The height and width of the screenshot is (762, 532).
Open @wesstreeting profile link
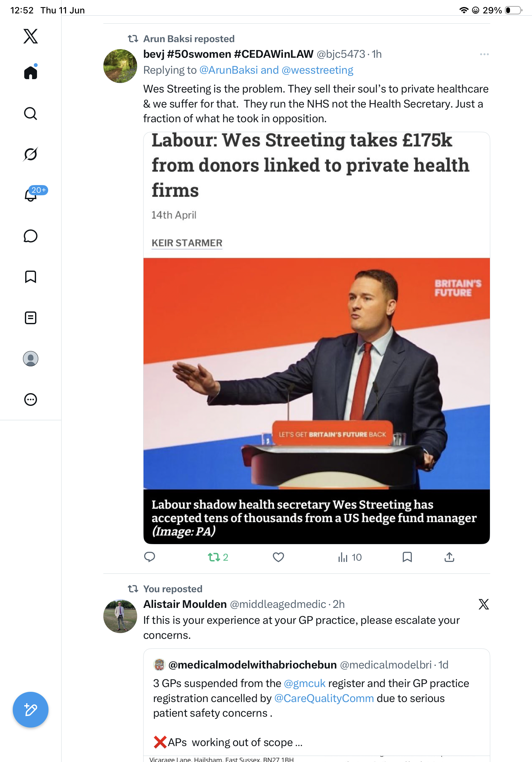(x=317, y=70)
